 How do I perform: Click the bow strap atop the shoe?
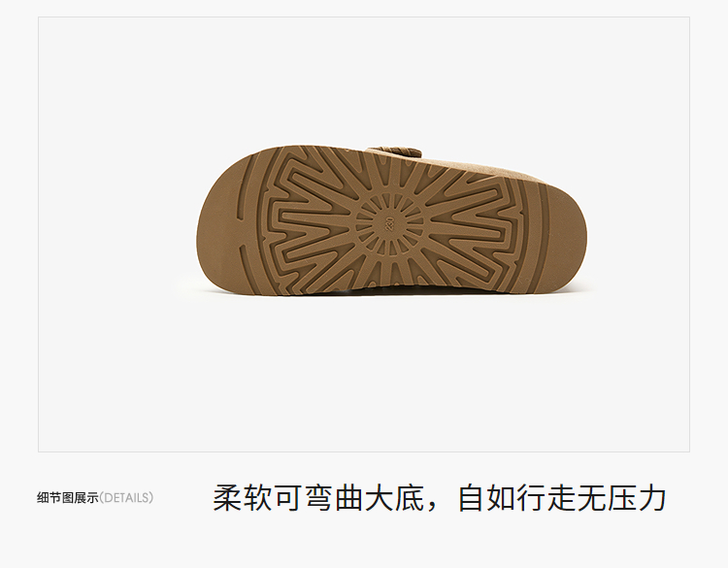(397, 152)
